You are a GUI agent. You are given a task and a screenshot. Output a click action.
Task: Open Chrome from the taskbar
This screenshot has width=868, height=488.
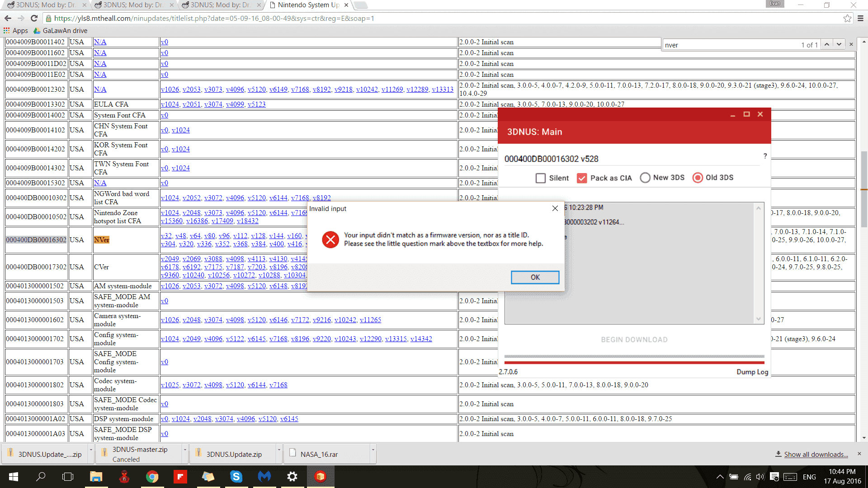[x=152, y=477]
